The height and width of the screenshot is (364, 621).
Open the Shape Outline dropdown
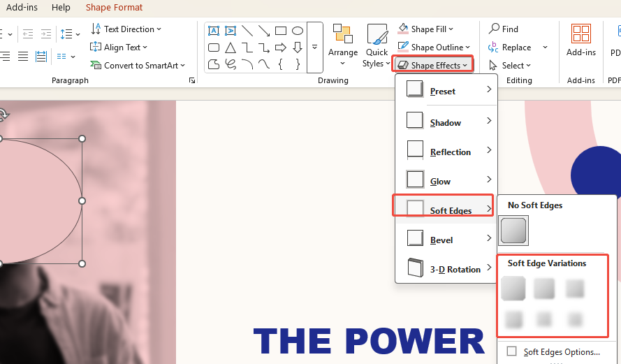(x=434, y=47)
